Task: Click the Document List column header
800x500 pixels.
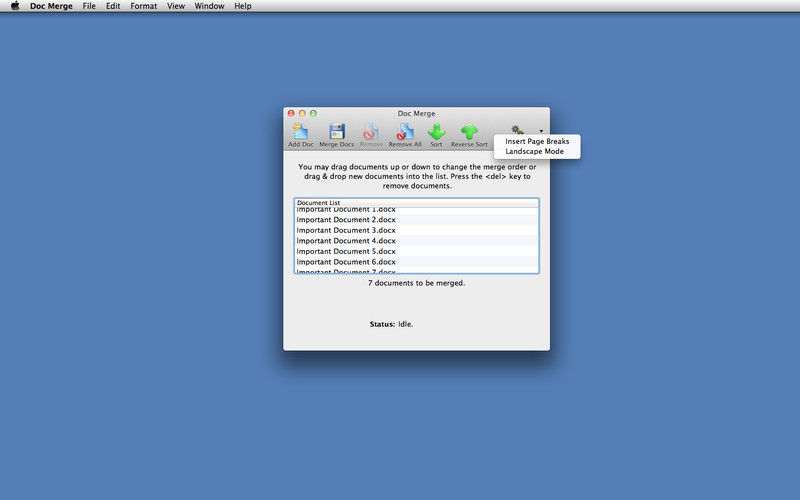Action: coord(416,203)
